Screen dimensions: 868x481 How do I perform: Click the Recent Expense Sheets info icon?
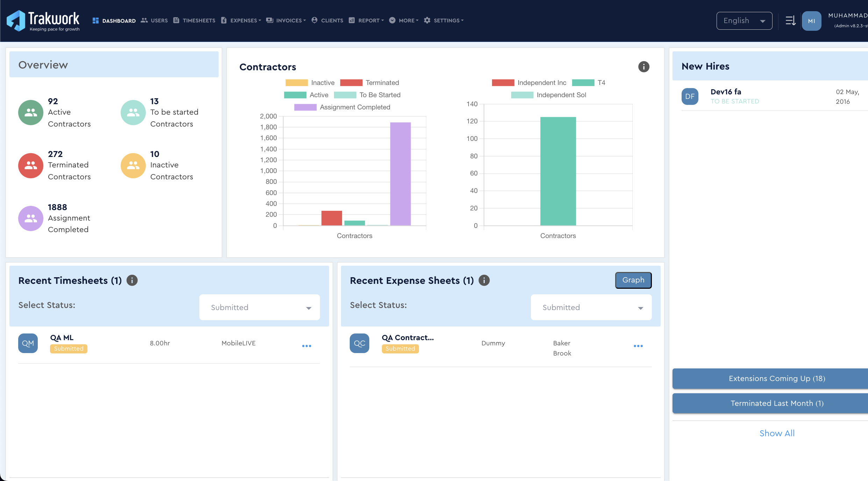pos(484,280)
